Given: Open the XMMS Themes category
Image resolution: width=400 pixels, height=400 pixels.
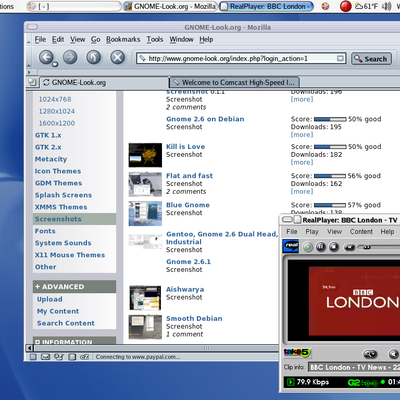Looking at the screenshot, I should pos(61,207).
